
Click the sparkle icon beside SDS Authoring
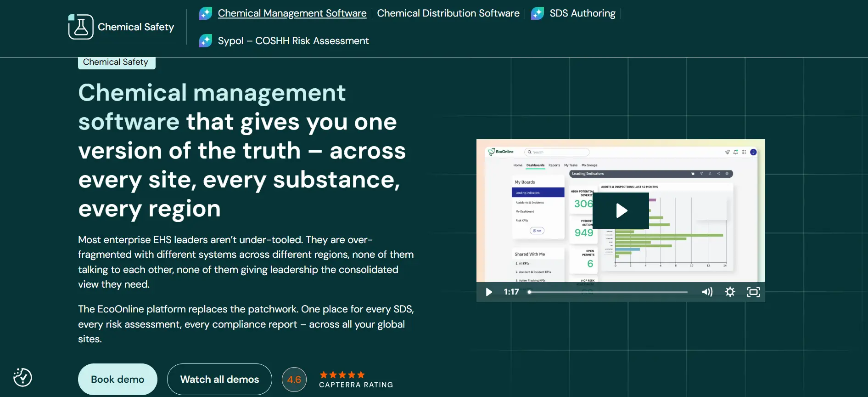point(538,13)
